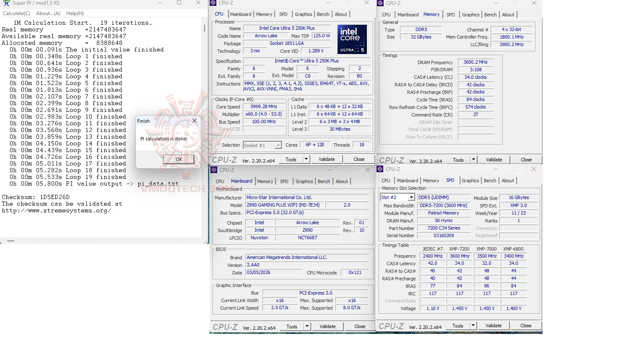Expand the Tools arrow in the SPD window
The width and height of the screenshot is (644, 362).
(473, 326)
